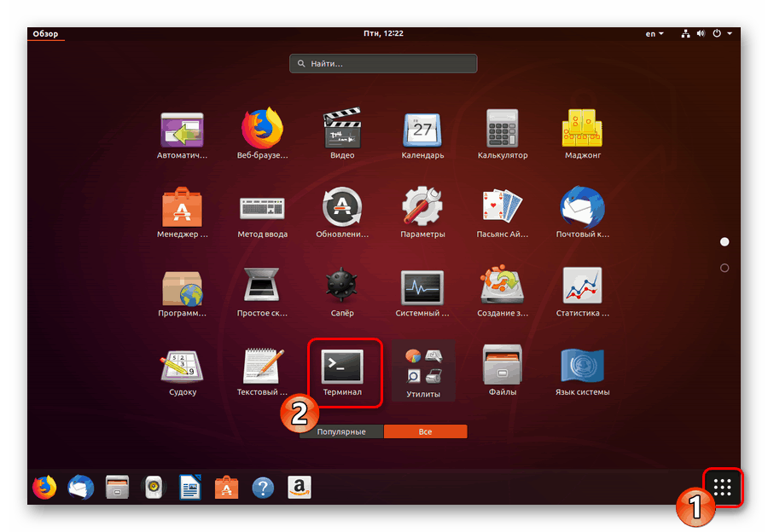
Task: Launch the Терминал app
Action: click(342, 372)
